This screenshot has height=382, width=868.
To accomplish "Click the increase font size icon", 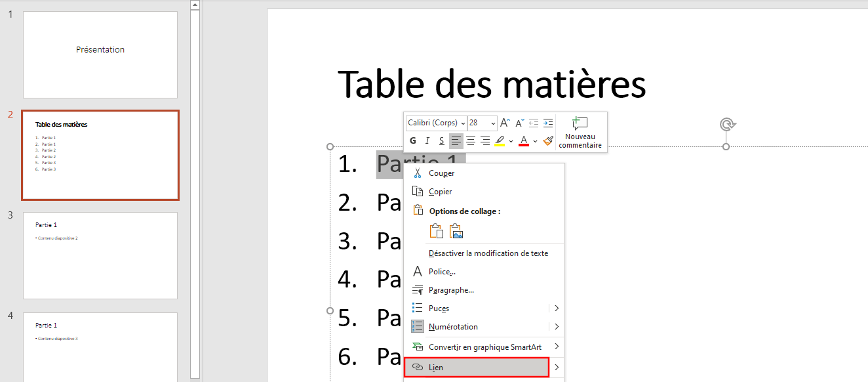I will tap(505, 123).
